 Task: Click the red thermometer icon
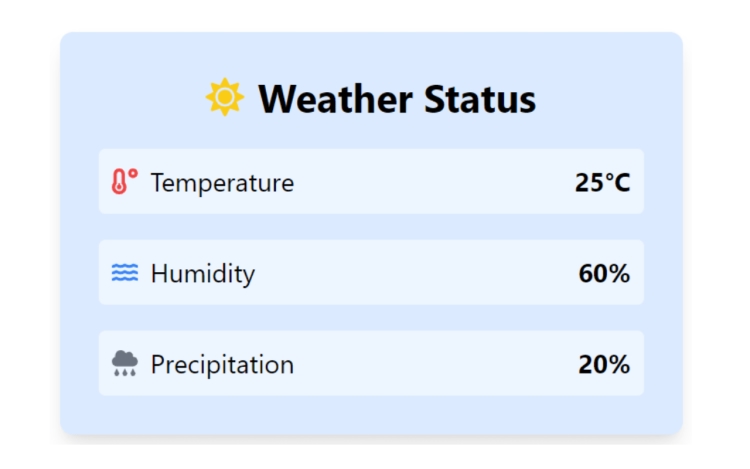click(x=119, y=182)
